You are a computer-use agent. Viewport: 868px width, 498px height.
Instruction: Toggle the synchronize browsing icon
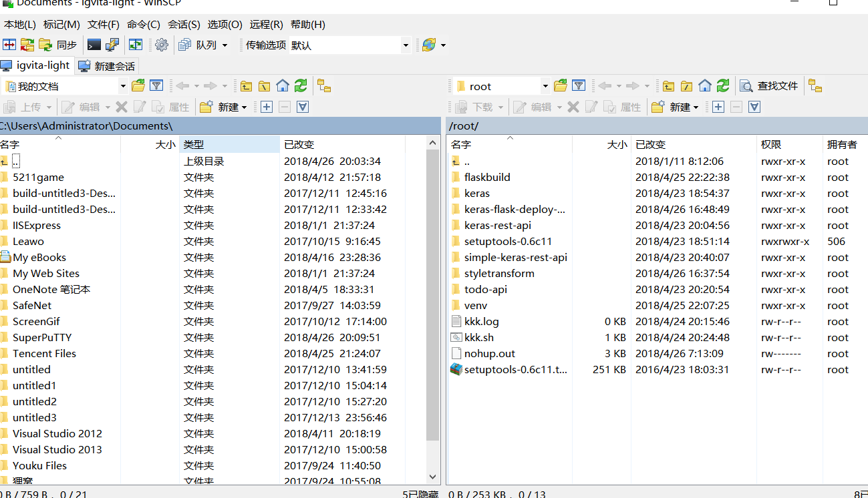[136, 45]
